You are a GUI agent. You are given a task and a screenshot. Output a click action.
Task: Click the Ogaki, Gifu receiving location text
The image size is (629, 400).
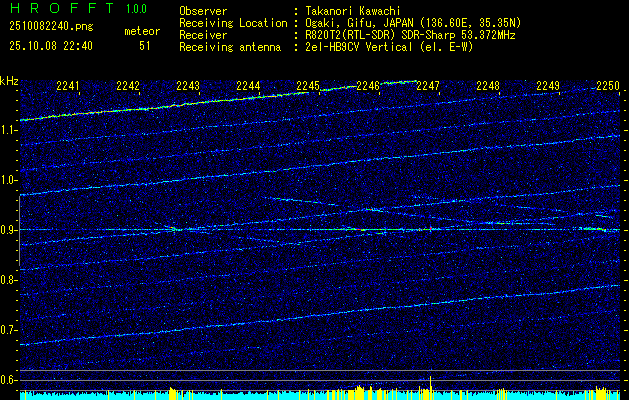click(412, 23)
